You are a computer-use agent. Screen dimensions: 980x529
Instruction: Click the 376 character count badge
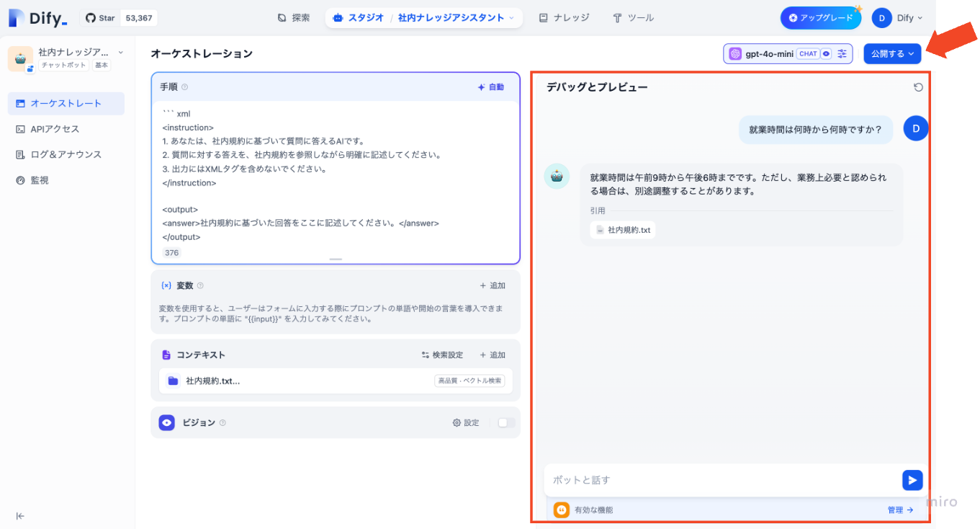coord(171,253)
